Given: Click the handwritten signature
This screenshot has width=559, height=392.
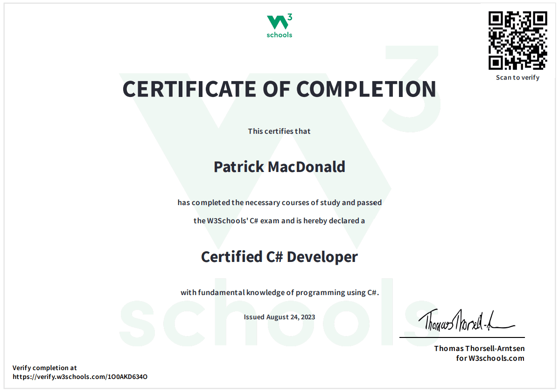Looking at the screenshot, I should [462, 321].
